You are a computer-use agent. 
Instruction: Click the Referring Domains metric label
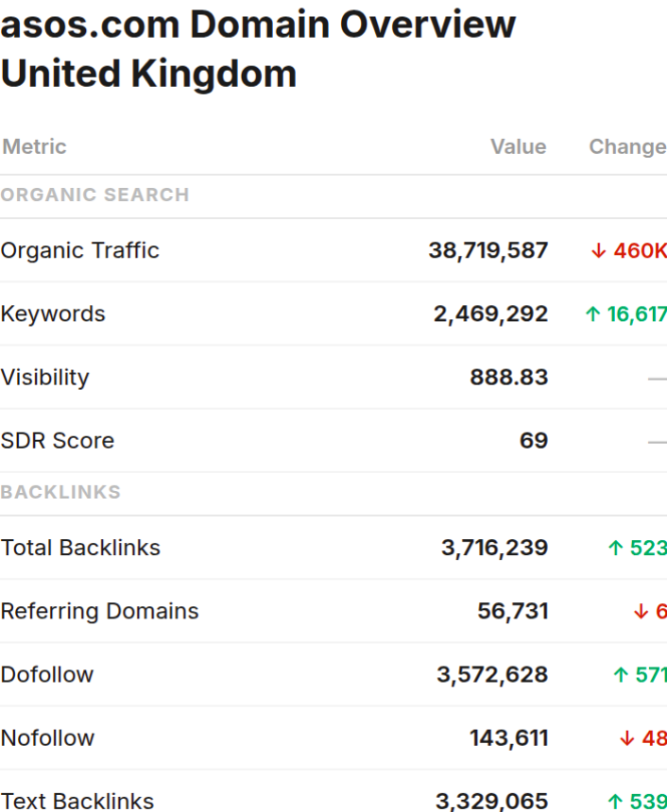click(x=99, y=612)
